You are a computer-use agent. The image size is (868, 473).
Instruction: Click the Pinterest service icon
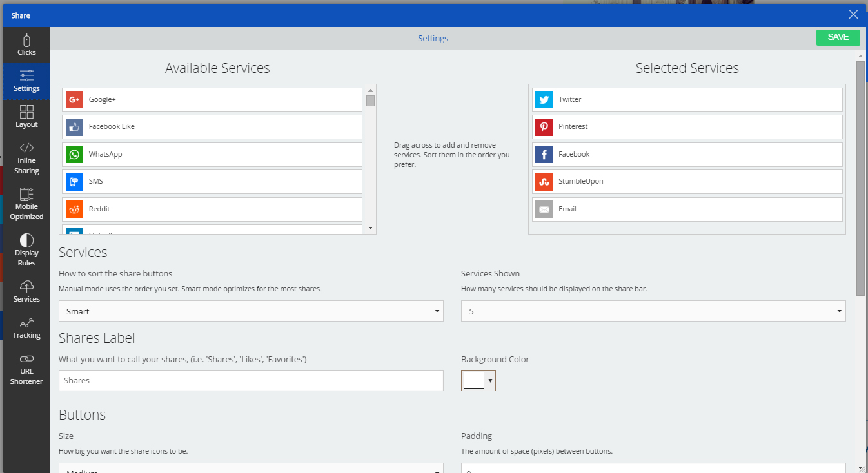pos(544,127)
